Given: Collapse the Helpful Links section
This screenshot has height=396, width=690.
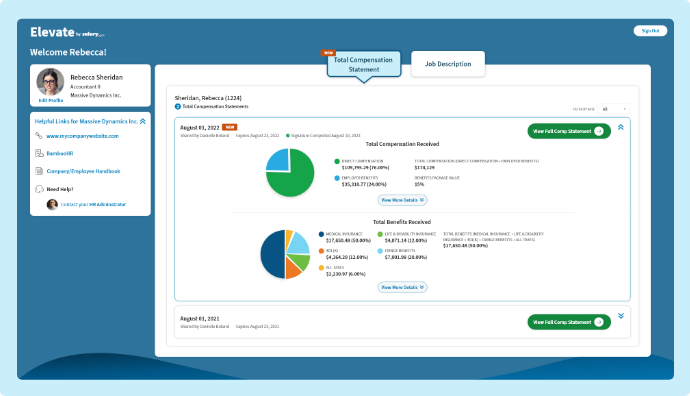Looking at the screenshot, I should pyautogui.click(x=143, y=121).
